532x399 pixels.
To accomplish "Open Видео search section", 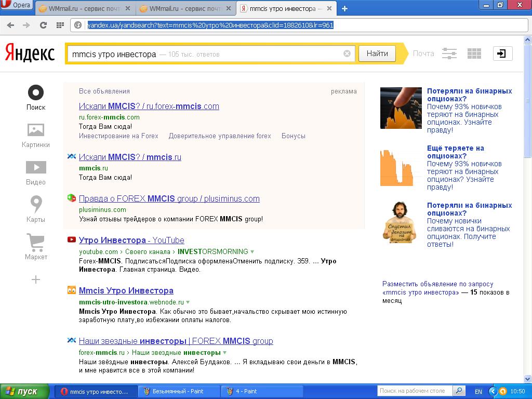I will coord(36,173).
